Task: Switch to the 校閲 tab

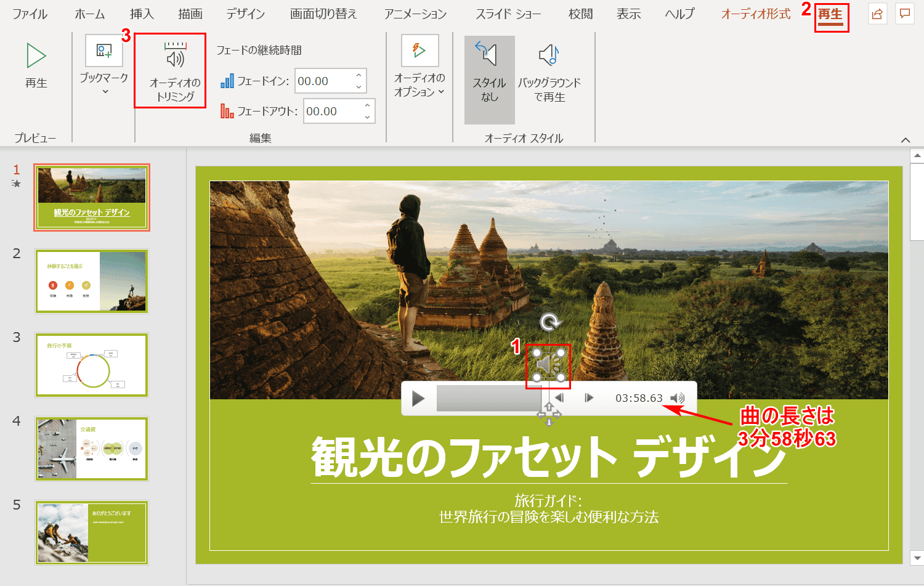Action: tap(580, 14)
